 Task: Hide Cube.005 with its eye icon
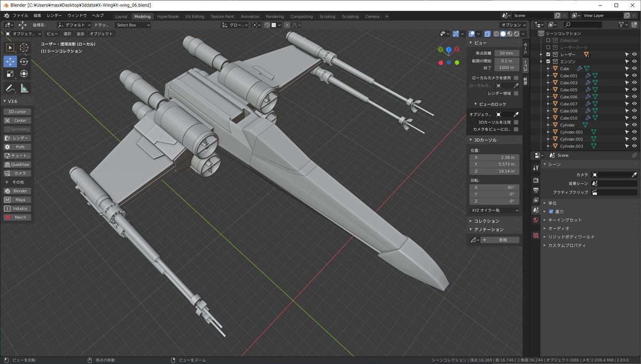tap(634, 90)
